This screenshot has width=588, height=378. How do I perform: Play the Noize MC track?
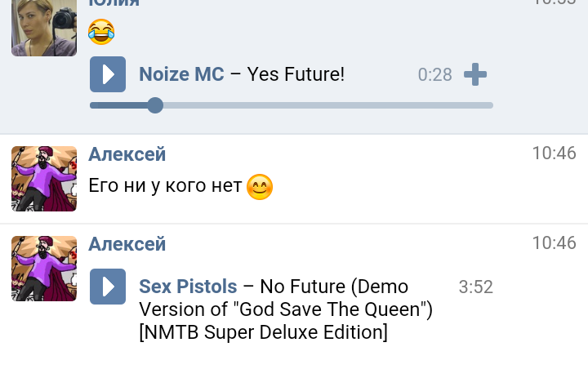point(108,74)
